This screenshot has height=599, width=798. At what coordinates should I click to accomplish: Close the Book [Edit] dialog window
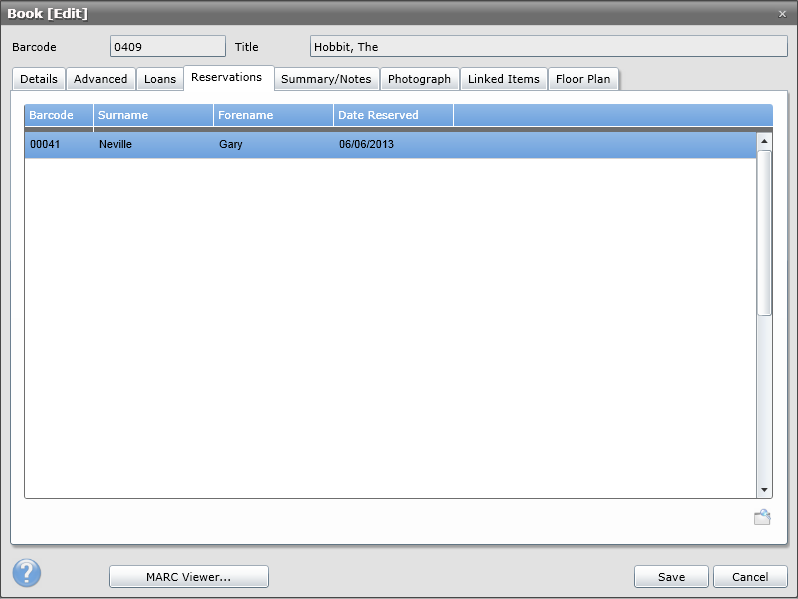[782, 13]
